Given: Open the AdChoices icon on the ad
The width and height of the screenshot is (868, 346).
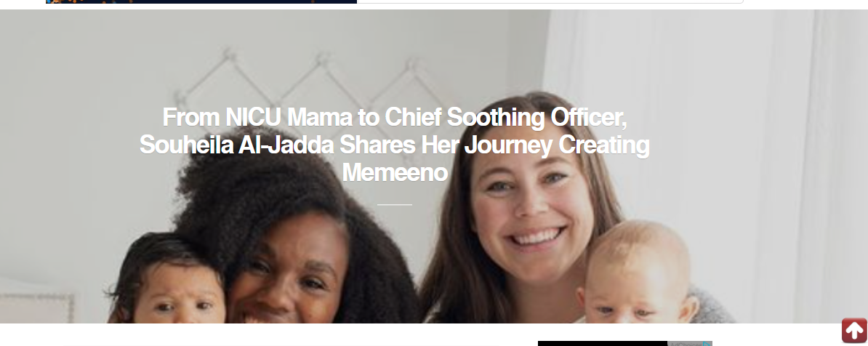Looking at the screenshot, I should (x=707, y=344).
